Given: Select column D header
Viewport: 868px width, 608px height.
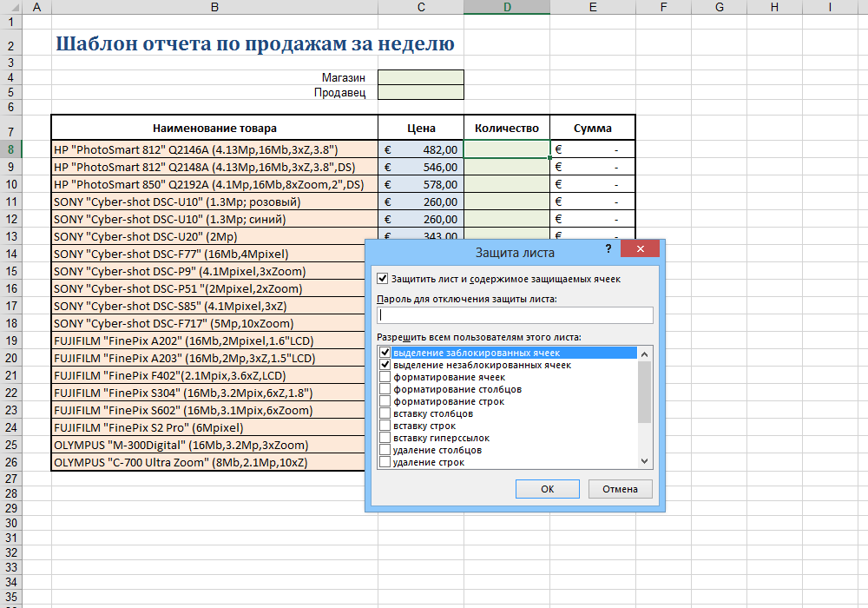Looking at the screenshot, I should click(507, 7).
